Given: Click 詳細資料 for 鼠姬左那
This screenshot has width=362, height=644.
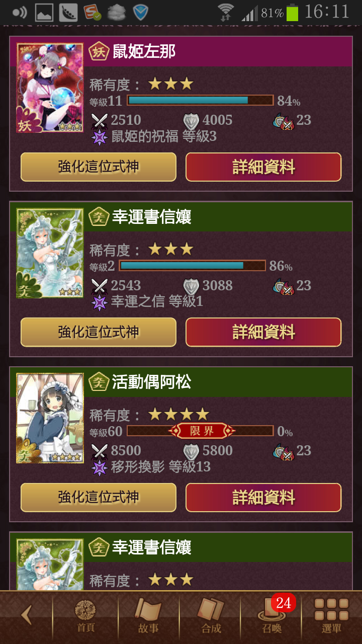Looking at the screenshot, I should tap(263, 167).
